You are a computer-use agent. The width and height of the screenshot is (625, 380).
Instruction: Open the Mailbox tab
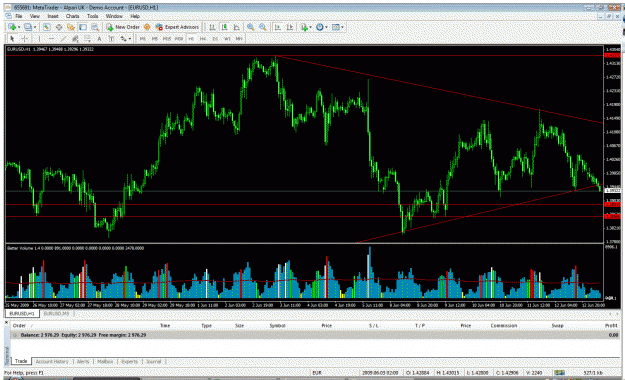coord(105,362)
